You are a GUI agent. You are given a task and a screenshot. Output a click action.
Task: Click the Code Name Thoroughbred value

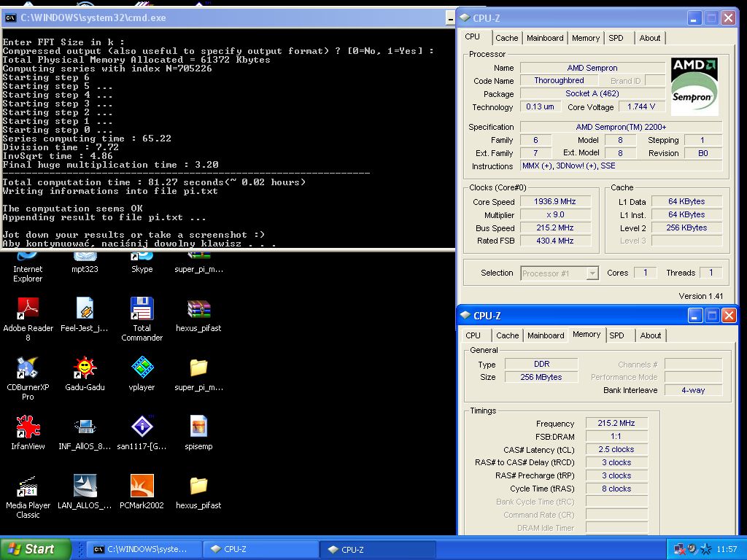tap(559, 80)
